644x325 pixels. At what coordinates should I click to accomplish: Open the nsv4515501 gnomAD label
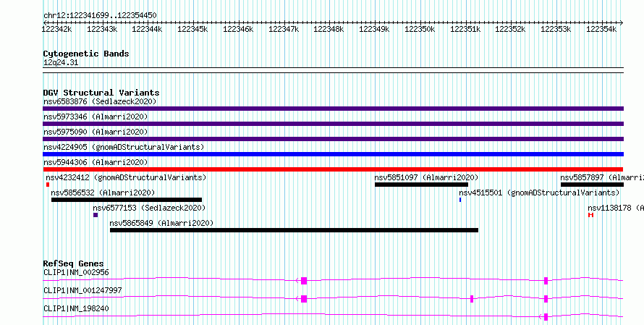tap(539, 193)
